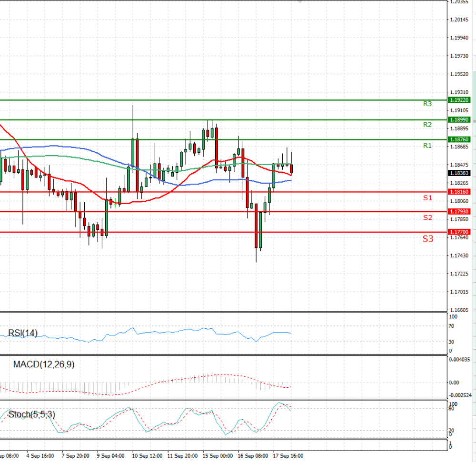Click the 30 level on RSI scale
This screenshot has height=462, width=476.
point(451,342)
